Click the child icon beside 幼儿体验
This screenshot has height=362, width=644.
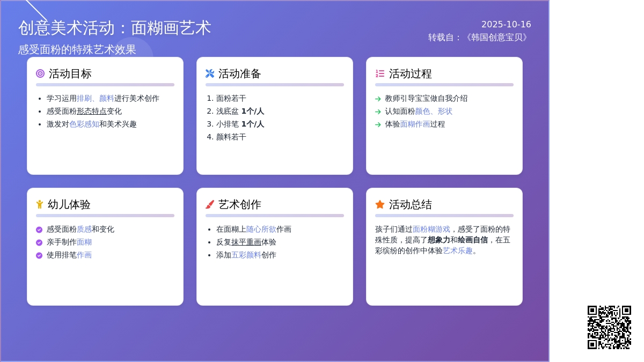tap(40, 204)
